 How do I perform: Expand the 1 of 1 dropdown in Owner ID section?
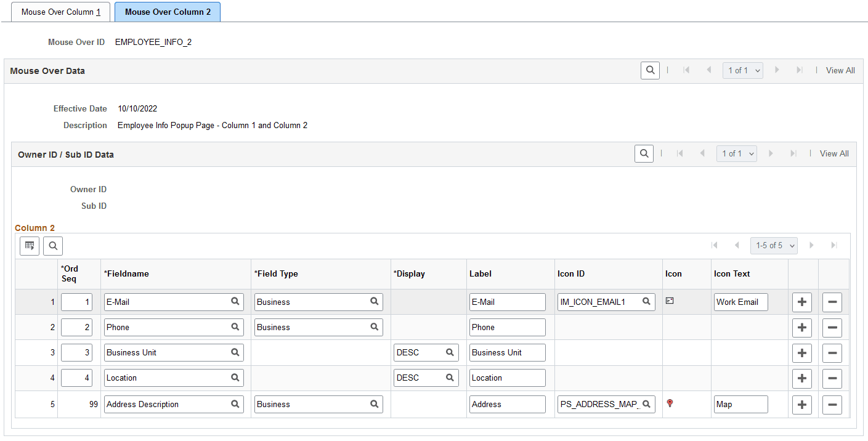(736, 154)
